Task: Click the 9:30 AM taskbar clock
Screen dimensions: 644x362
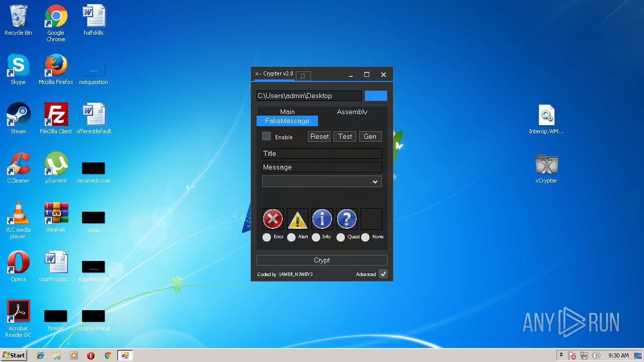Action: 618,355
